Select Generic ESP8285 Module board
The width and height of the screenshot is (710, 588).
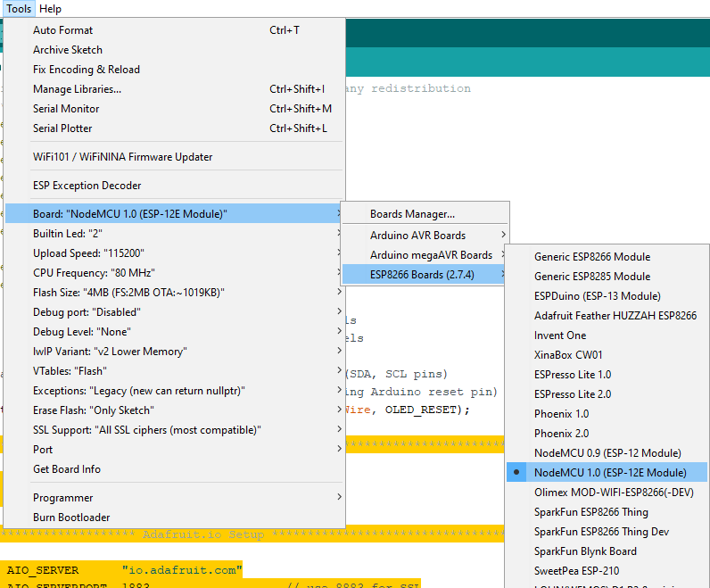tap(607, 277)
